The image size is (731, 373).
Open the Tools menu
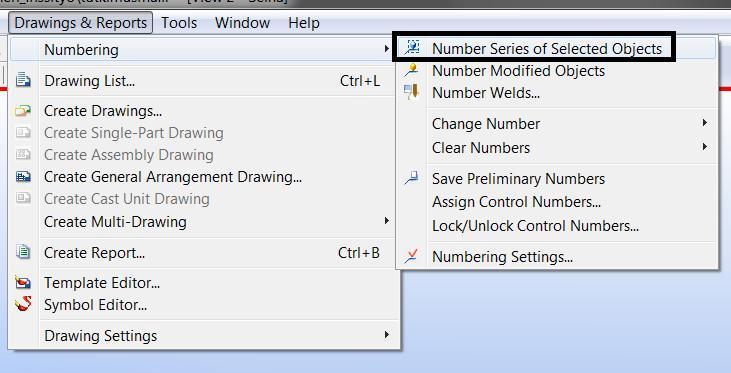tap(179, 23)
